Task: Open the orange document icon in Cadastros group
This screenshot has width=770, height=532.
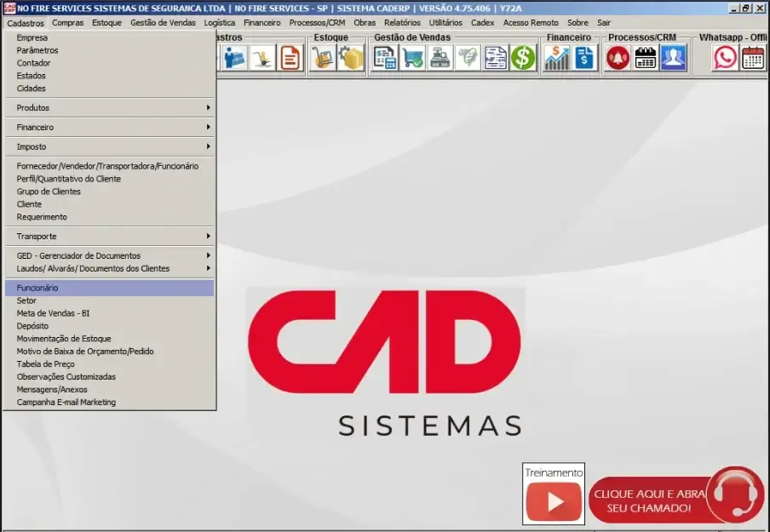Action: 290,58
